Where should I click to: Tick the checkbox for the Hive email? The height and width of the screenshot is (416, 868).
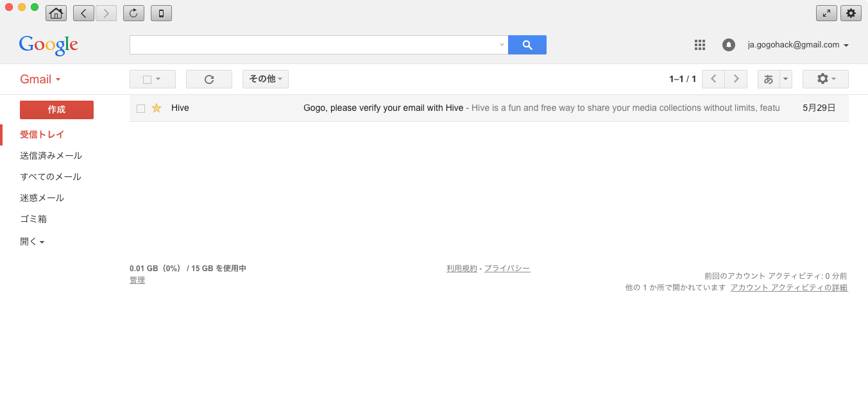[x=141, y=108]
